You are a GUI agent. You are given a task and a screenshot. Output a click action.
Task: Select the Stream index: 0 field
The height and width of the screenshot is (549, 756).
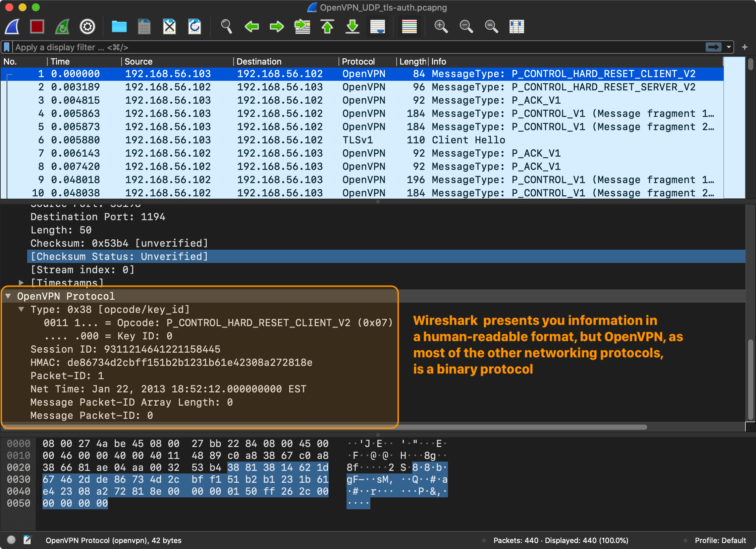[x=82, y=270]
